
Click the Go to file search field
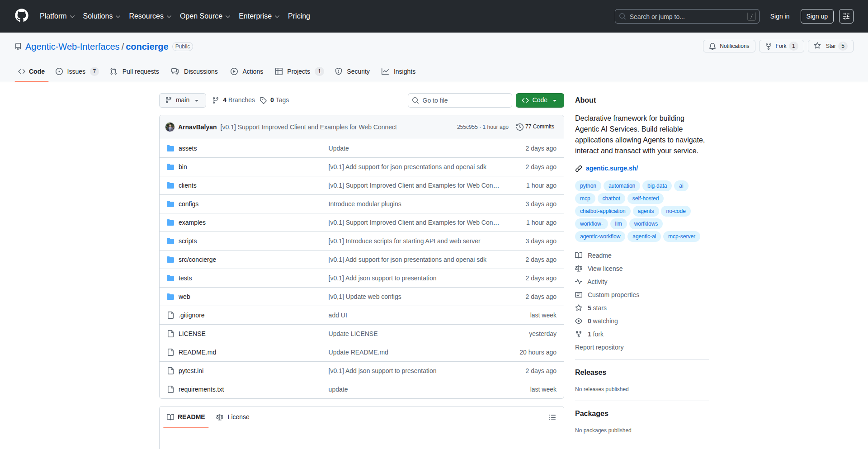point(460,100)
